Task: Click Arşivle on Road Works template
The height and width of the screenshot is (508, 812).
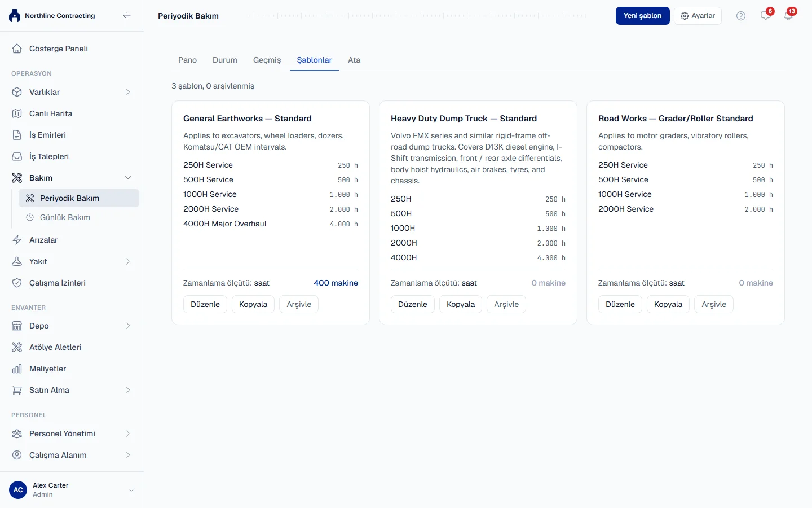Action: pyautogui.click(x=714, y=304)
